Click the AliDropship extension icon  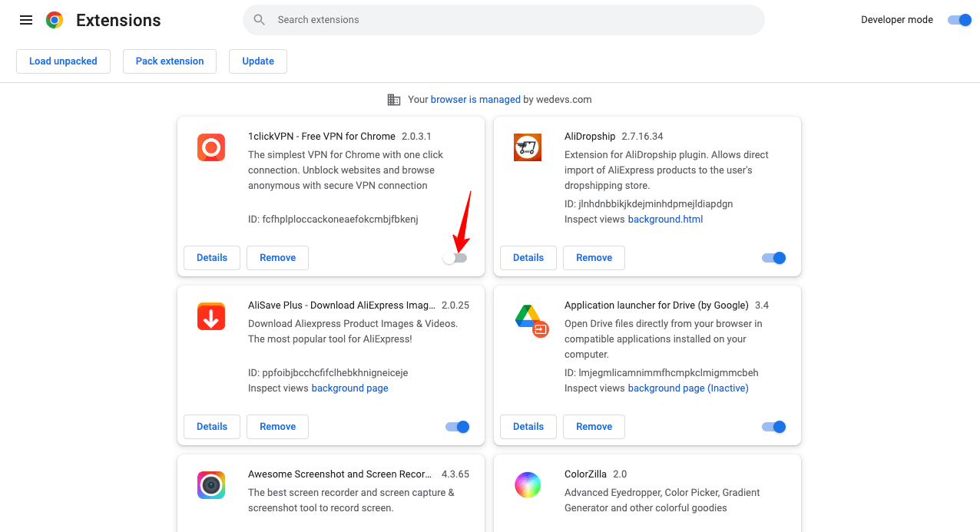click(528, 147)
